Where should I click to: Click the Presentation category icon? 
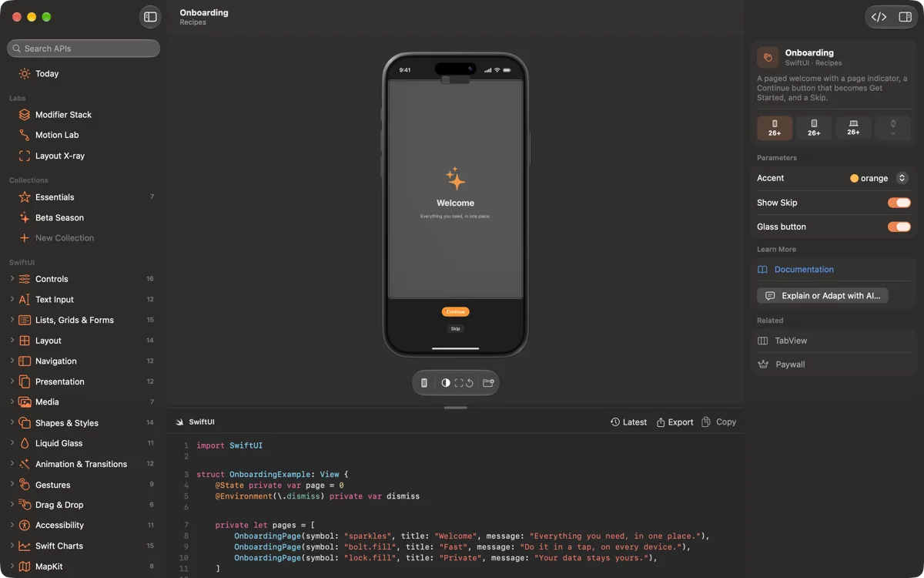[25, 381]
